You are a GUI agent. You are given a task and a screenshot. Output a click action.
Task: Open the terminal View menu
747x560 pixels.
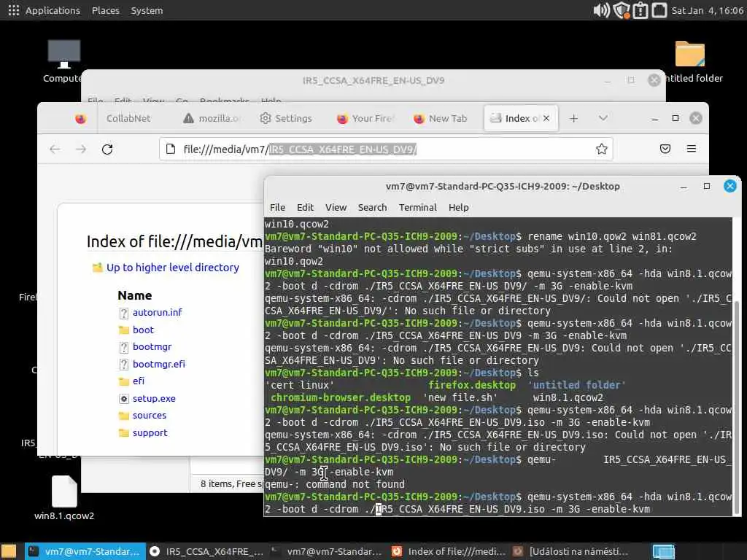coord(336,207)
